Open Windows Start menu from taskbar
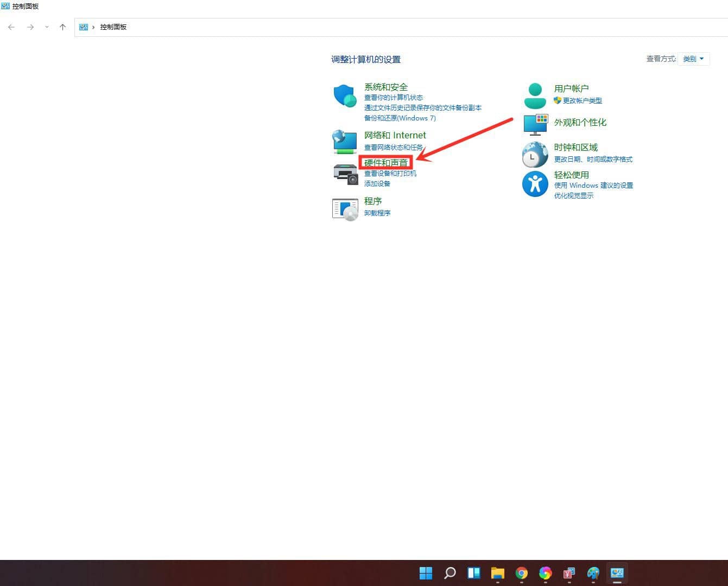Image resolution: width=728 pixels, height=586 pixels. 426,572
